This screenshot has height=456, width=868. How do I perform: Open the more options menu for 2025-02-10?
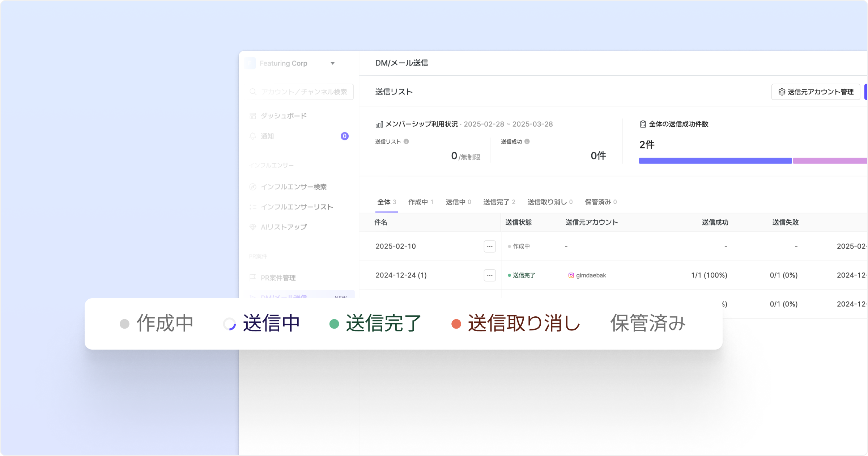490,246
